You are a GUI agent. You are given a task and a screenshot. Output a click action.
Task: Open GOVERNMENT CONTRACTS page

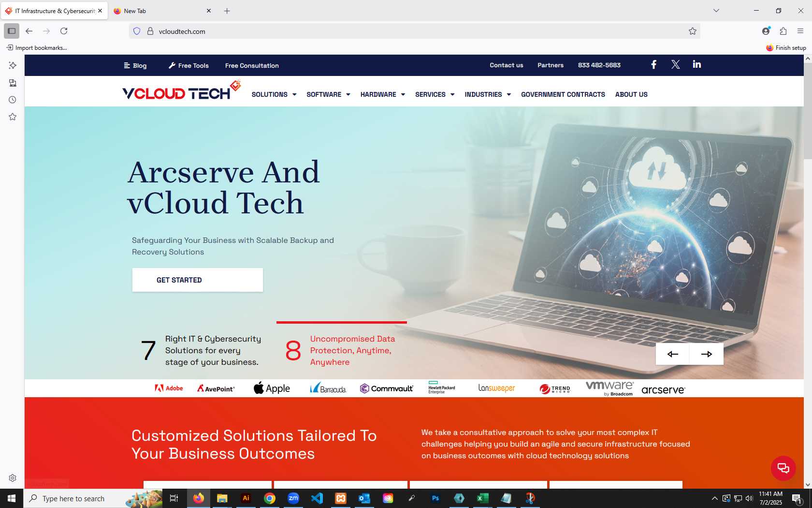pyautogui.click(x=563, y=94)
